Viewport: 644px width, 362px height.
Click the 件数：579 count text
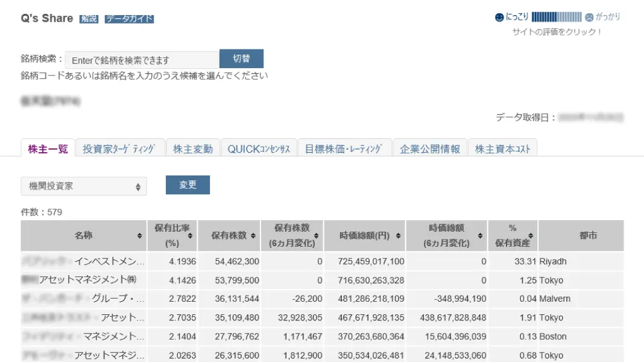[42, 212]
